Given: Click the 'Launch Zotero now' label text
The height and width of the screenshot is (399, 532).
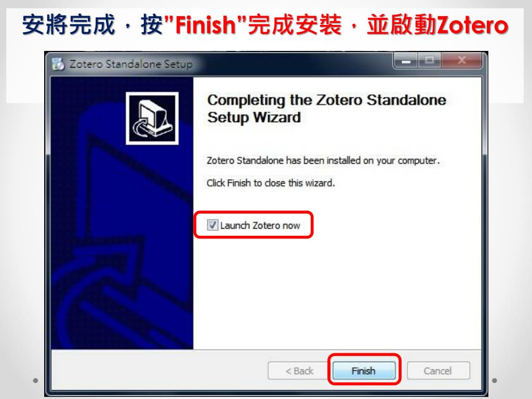Looking at the screenshot, I should pos(260,225).
